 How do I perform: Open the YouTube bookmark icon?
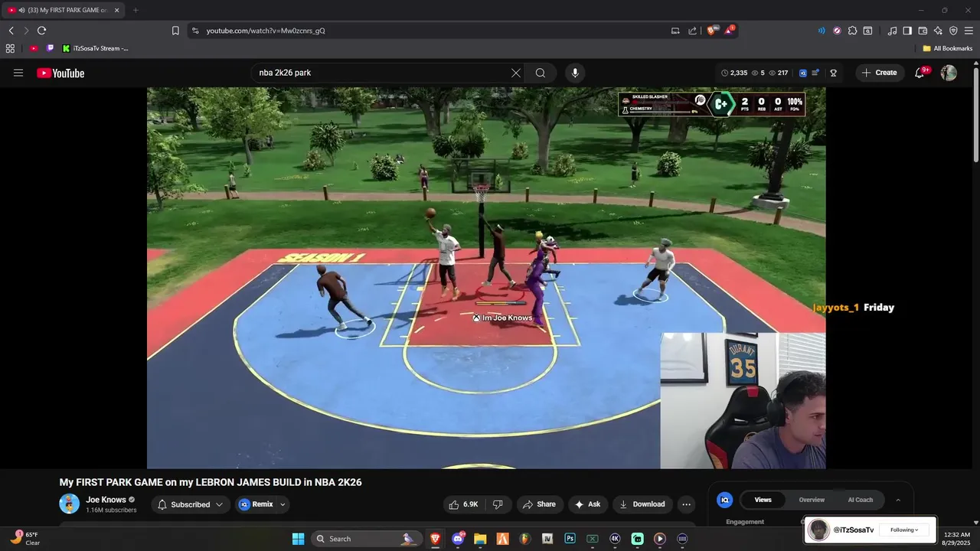(34, 48)
